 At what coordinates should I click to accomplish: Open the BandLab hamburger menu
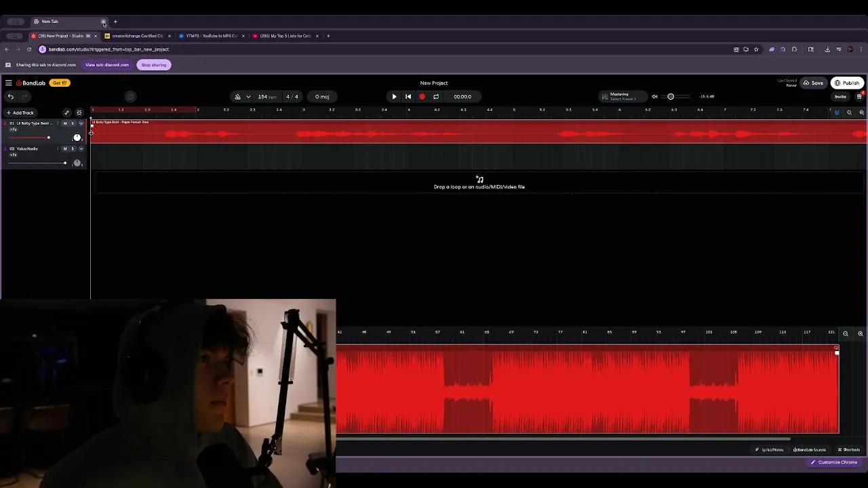point(8,83)
